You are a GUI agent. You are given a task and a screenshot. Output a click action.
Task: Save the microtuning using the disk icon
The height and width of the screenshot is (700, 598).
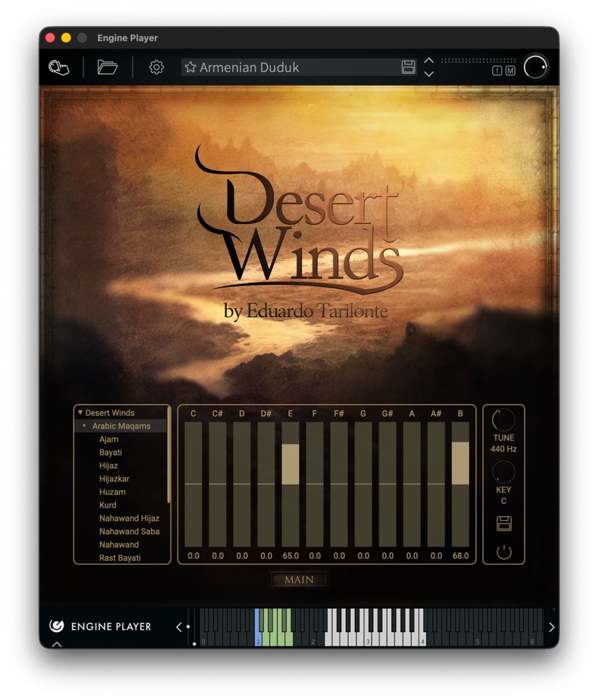(503, 524)
